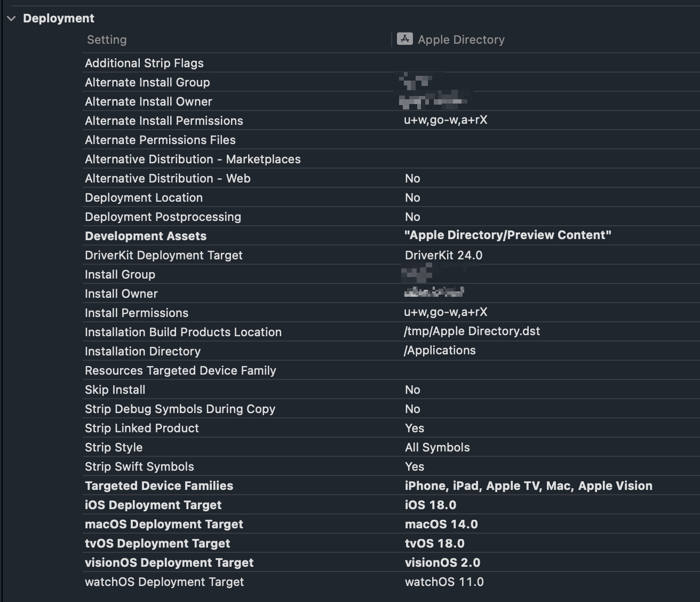The height and width of the screenshot is (602, 700).
Task: Click the Apple Directory target app icon
Action: pos(405,39)
